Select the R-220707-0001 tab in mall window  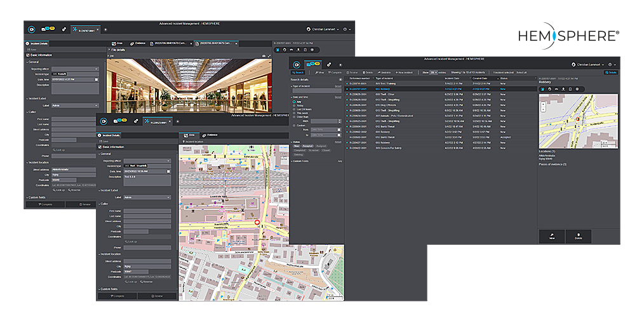(x=84, y=30)
